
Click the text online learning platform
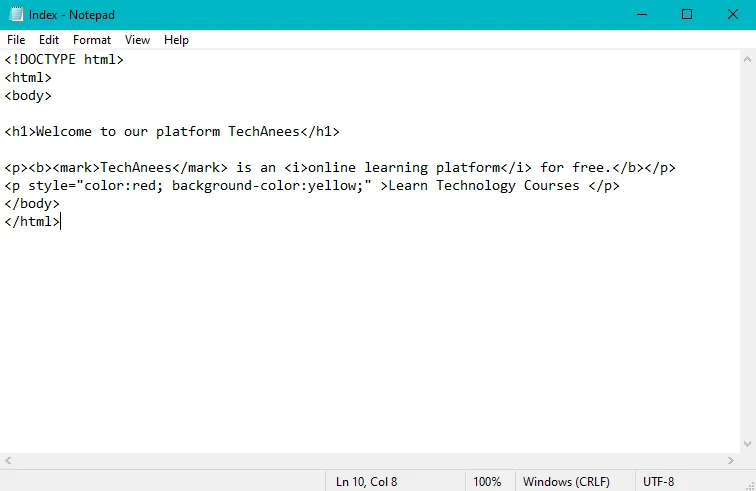pyautogui.click(x=404, y=167)
